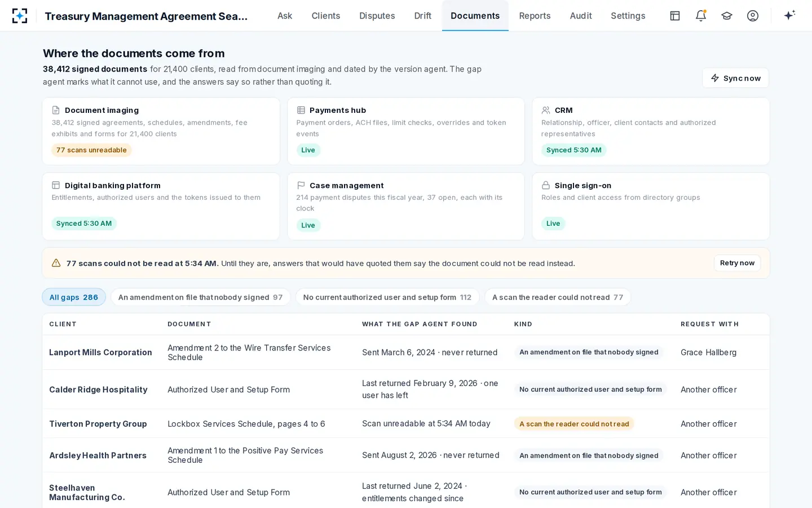The height and width of the screenshot is (508, 812).
Task: Go to the Audit tab
Action: coord(581,16)
